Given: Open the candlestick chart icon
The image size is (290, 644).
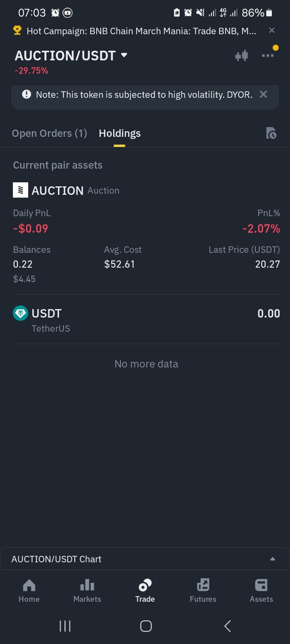Looking at the screenshot, I should [241, 56].
